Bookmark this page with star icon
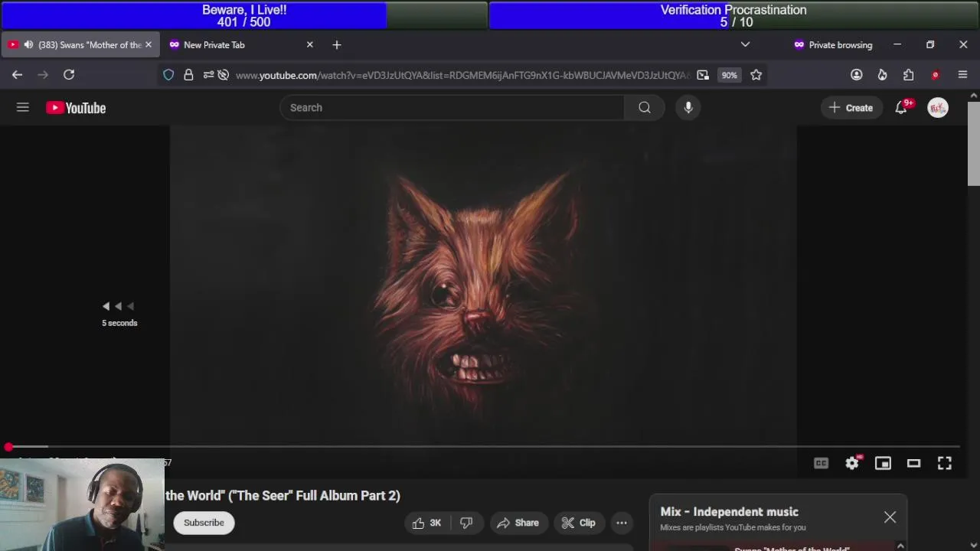 click(756, 75)
